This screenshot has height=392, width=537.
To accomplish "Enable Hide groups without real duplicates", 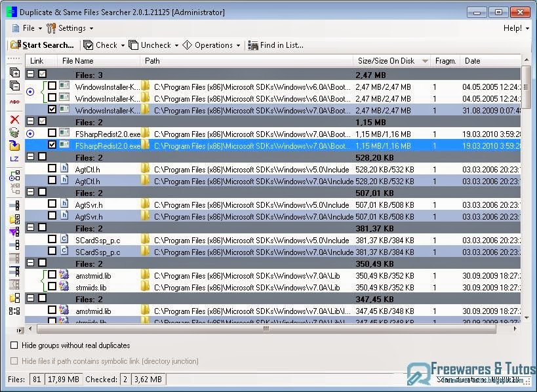I will 14,345.
